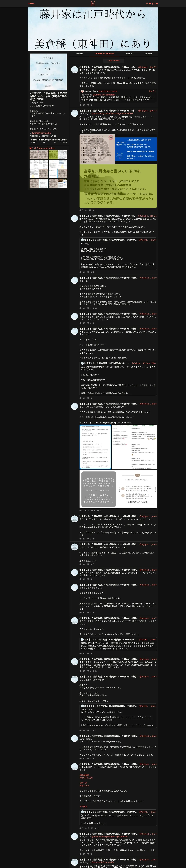Click quote icon on Jan 9 もう一度 tweet

(x=88, y=308)
